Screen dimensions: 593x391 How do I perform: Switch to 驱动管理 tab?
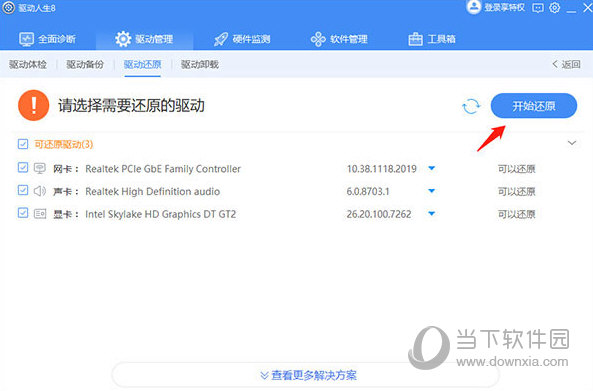[x=144, y=39]
